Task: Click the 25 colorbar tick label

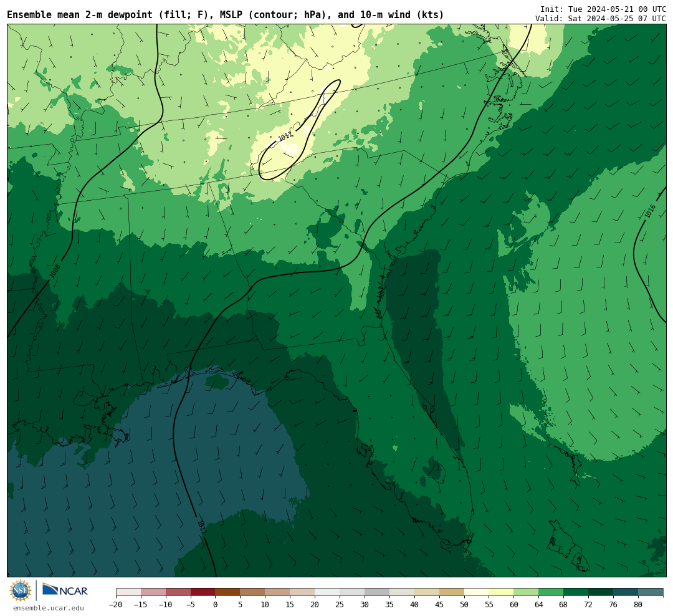Action: pos(340,605)
